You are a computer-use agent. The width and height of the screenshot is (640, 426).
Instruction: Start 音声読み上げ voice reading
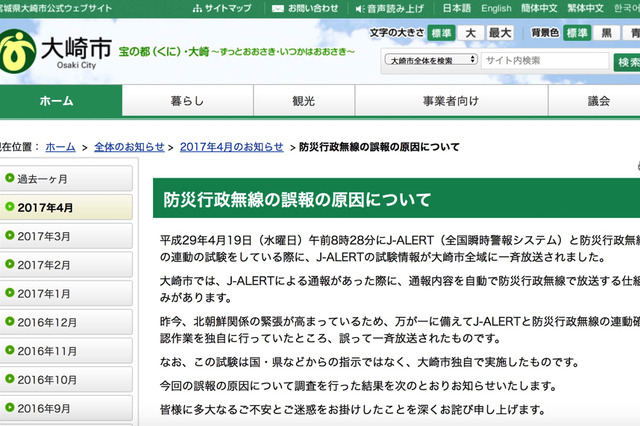coord(395,8)
